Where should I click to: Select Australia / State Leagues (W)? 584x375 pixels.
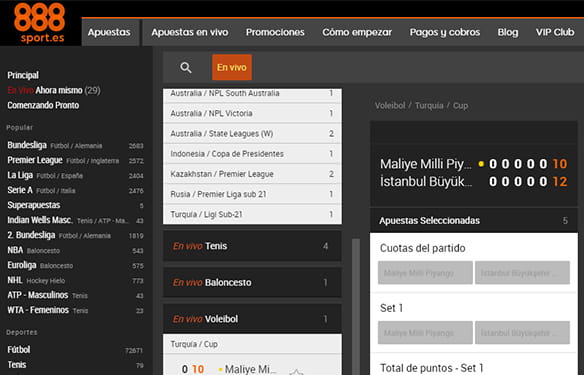[252, 133]
